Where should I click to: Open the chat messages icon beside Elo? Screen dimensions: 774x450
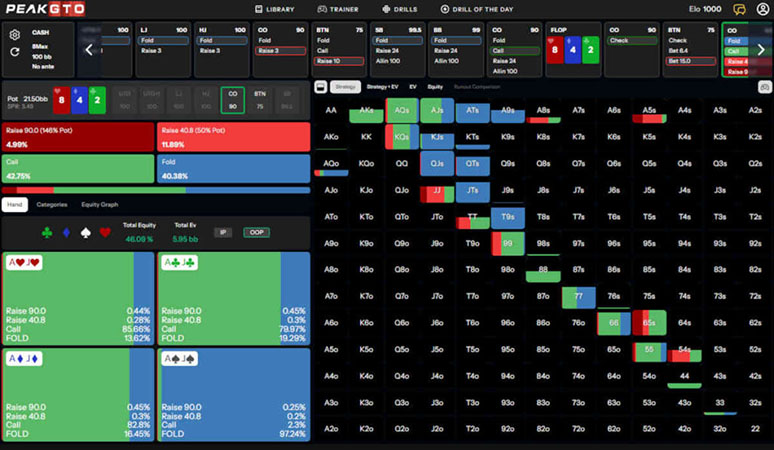pos(739,9)
